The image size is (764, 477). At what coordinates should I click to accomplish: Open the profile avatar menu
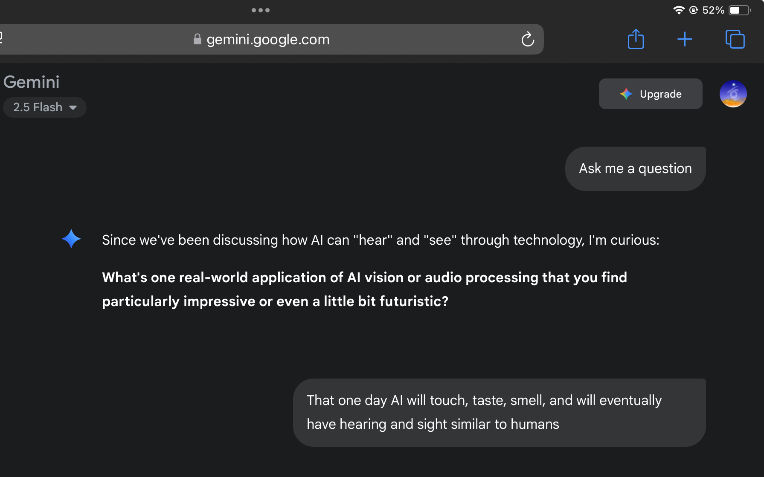733,94
